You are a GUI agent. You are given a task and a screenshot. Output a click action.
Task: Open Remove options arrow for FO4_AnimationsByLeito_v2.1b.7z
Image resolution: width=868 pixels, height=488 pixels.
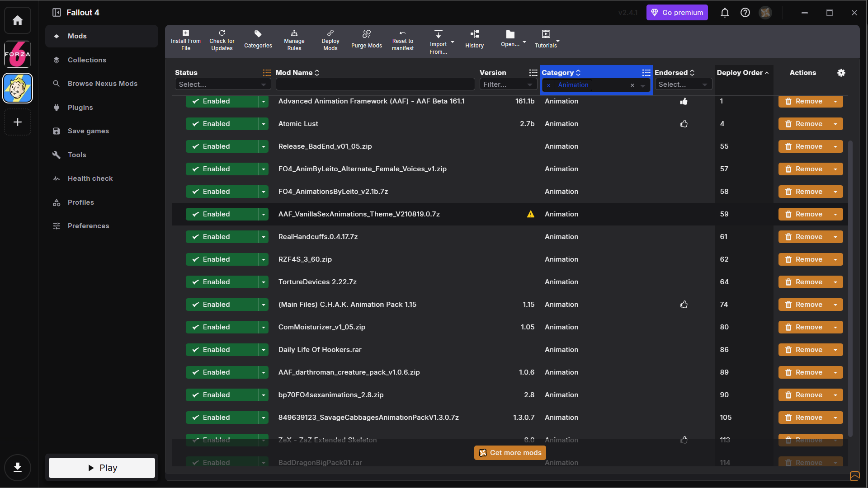click(x=835, y=192)
